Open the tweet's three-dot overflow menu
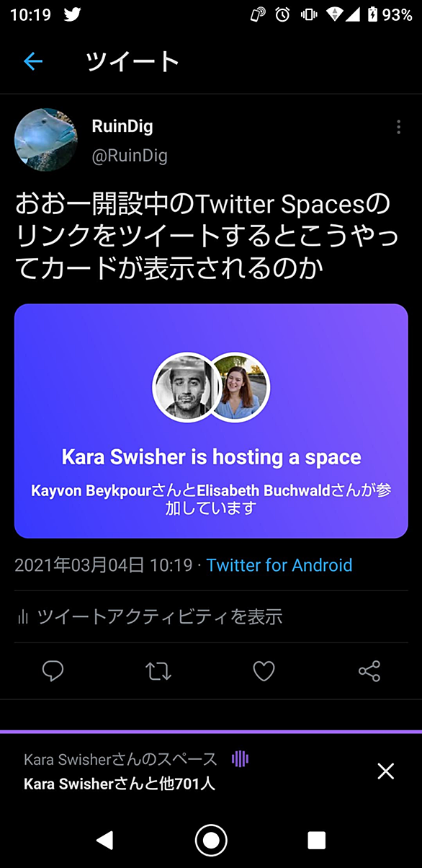The image size is (422, 868). (x=398, y=127)
